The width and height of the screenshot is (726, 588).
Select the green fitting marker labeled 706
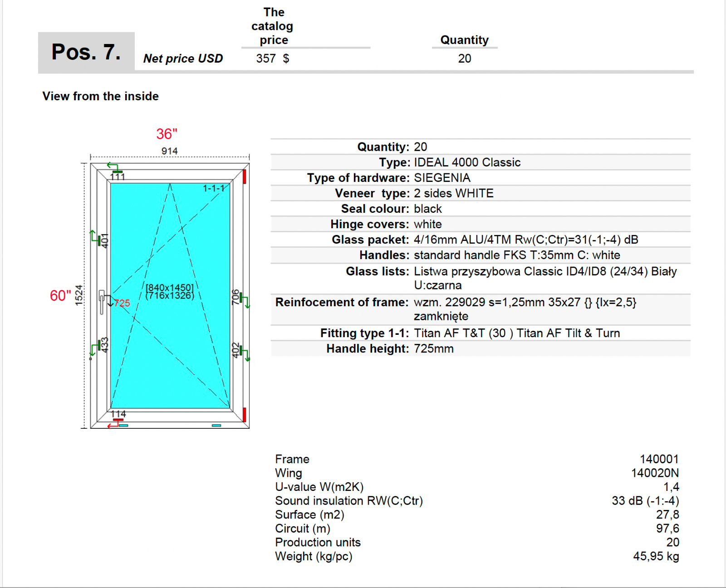tap(241, 297)
